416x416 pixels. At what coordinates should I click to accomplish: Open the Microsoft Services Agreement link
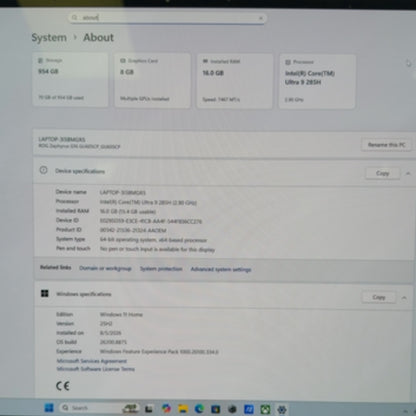[92, 361]
